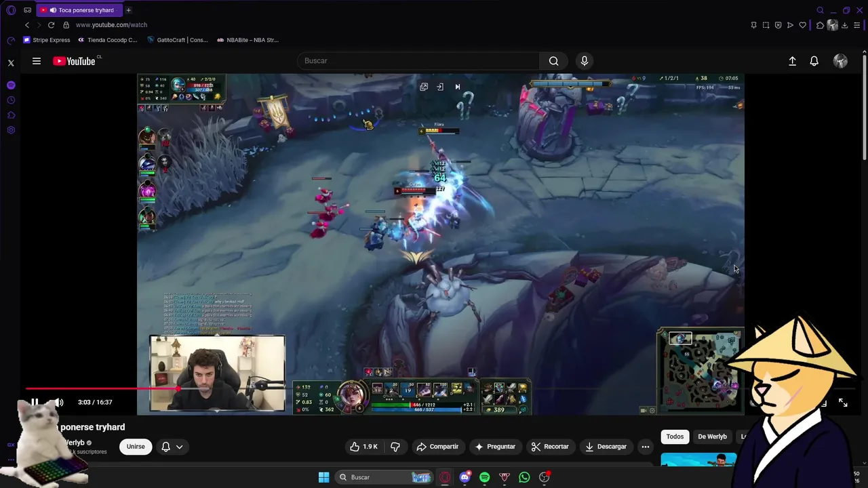This screenshot has width=868, height=488.
Task: Open WhatsApp from the taskbar
Action: click(x=524, y=477)
